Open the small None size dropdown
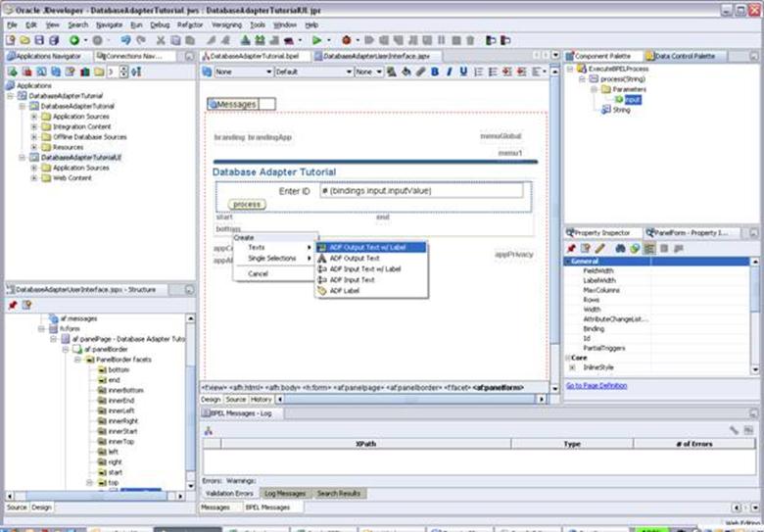 368,72
